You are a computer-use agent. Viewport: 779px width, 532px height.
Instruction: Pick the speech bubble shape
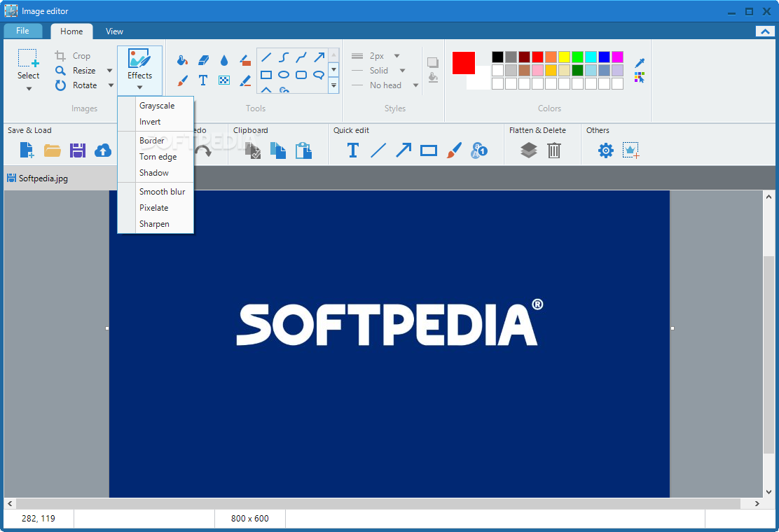click(319, 75)
